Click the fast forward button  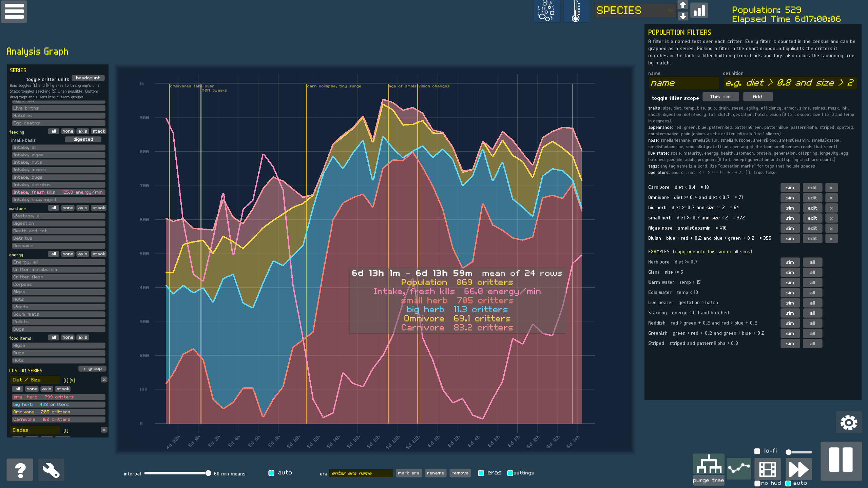pyautogui.click(x=799, y=469)
